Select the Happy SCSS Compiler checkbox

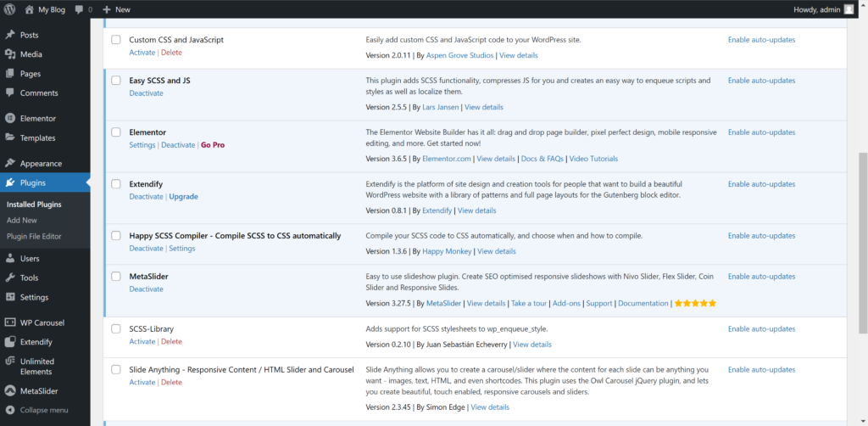click(x=115, y=235)
